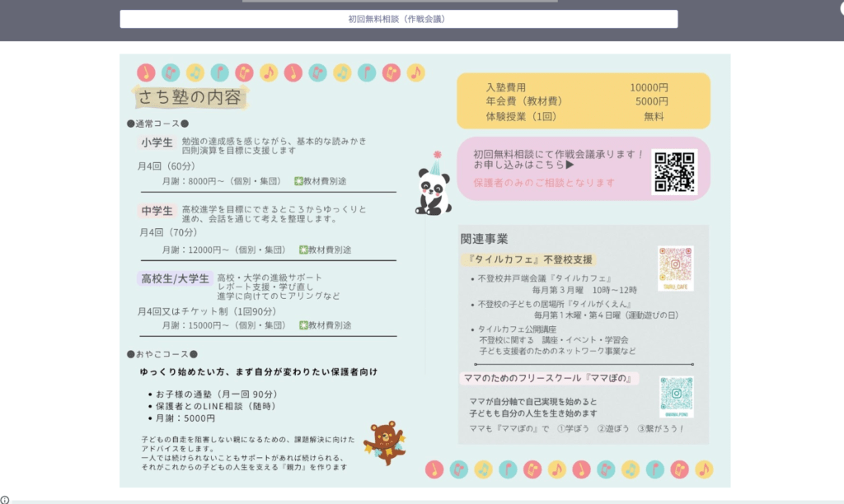Click the Instagram icon on MAMA.PONO QR code

click(677, 393)
